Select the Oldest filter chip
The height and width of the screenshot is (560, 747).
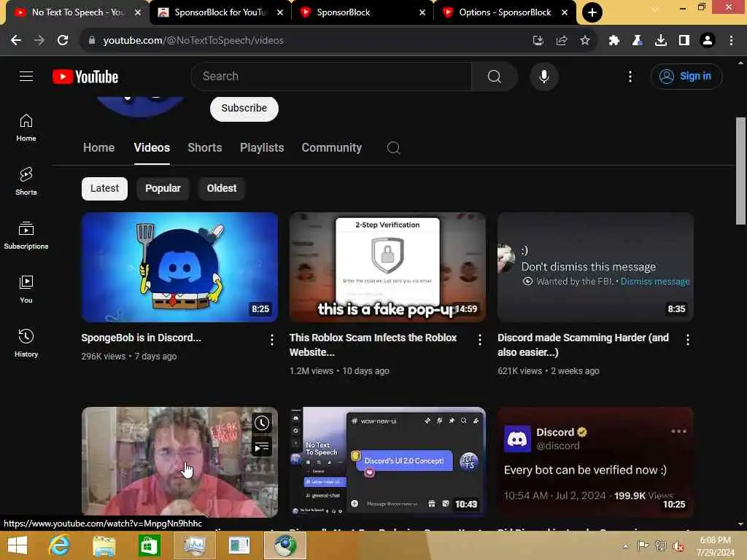pos(222,189)
